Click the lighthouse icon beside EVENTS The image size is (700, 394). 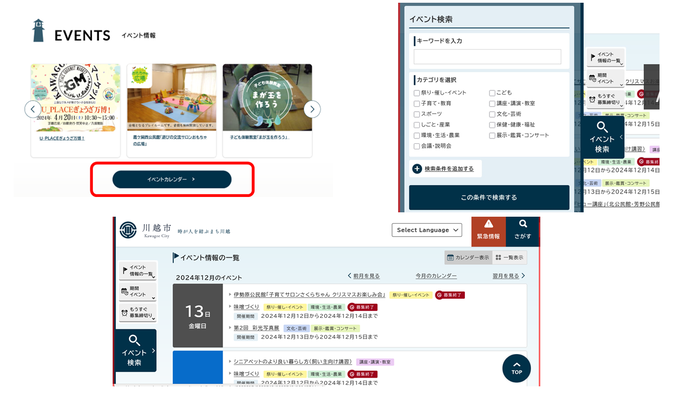click(38, 31)
